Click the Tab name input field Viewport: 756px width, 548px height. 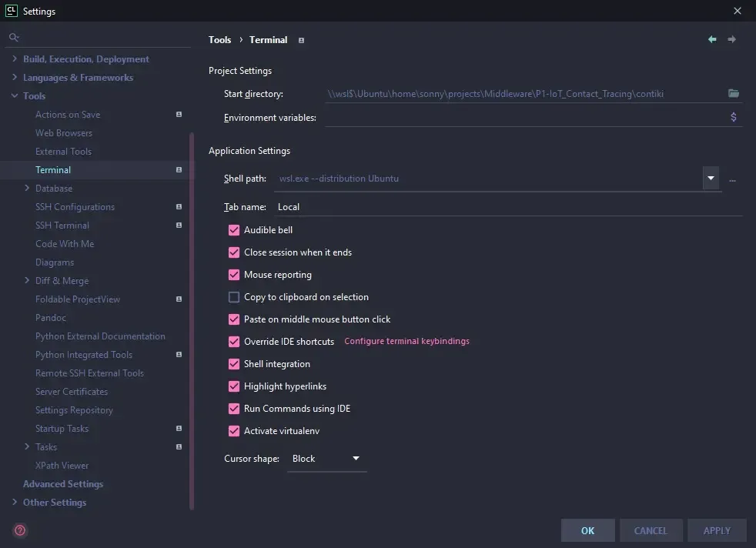click(508, 207)
